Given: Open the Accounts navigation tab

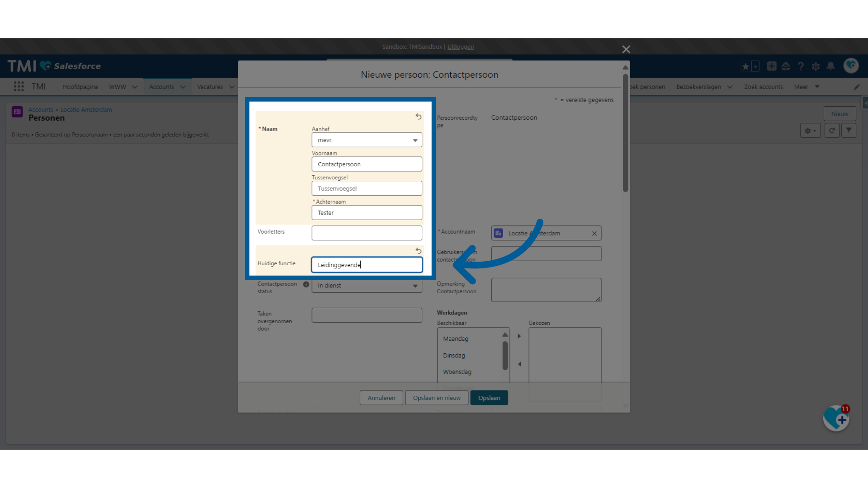Looking at the screenshot, I should [x=161, y=87].
